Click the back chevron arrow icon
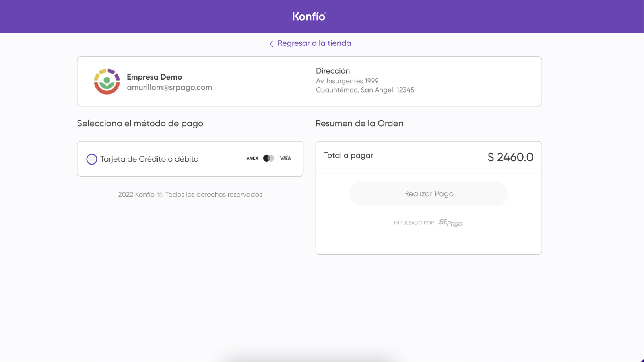Screen dimensions: 644x362 272,43
